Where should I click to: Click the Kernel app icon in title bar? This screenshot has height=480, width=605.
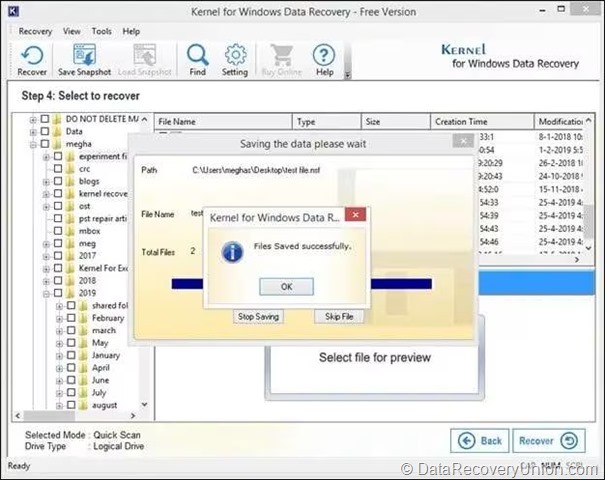(x=14, y=11)
